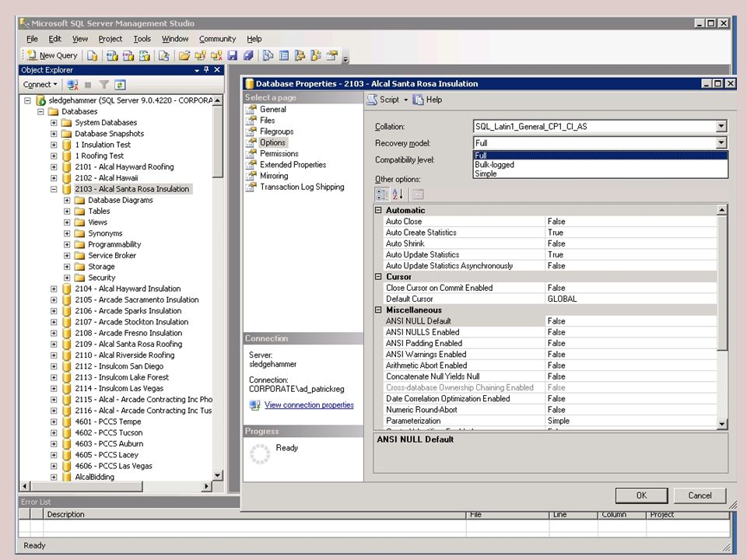747x560 pixels.
Task: Click the Cancel button
Action: coord(700,495)
